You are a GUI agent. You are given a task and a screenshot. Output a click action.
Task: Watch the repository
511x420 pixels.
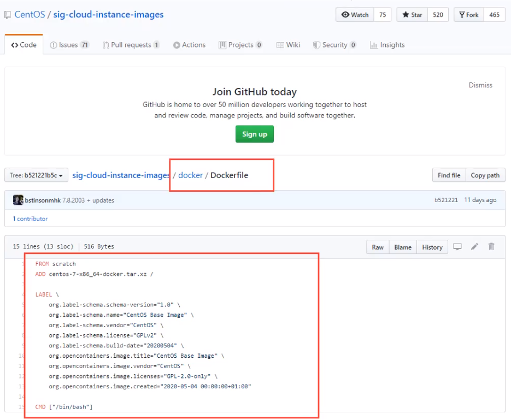[355, 15]
